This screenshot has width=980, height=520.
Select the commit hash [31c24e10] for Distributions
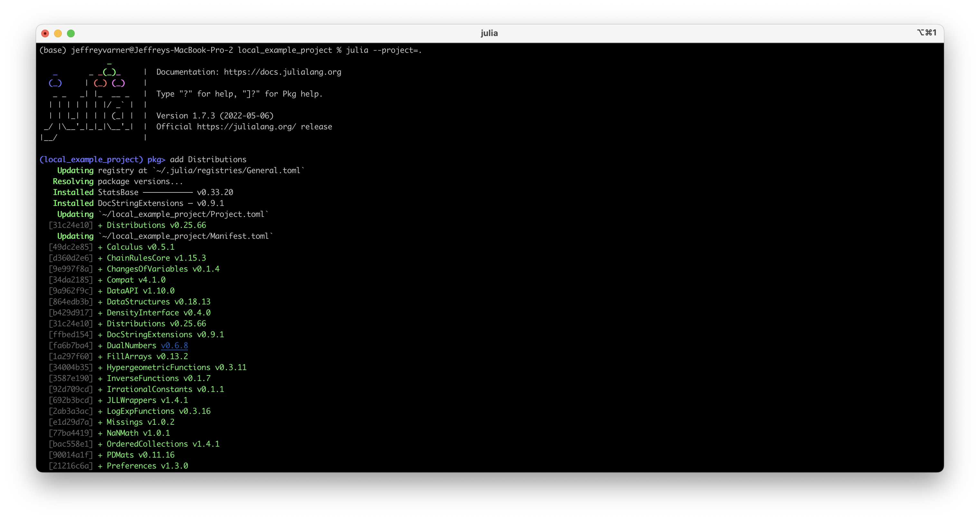(x=71, y=225)
